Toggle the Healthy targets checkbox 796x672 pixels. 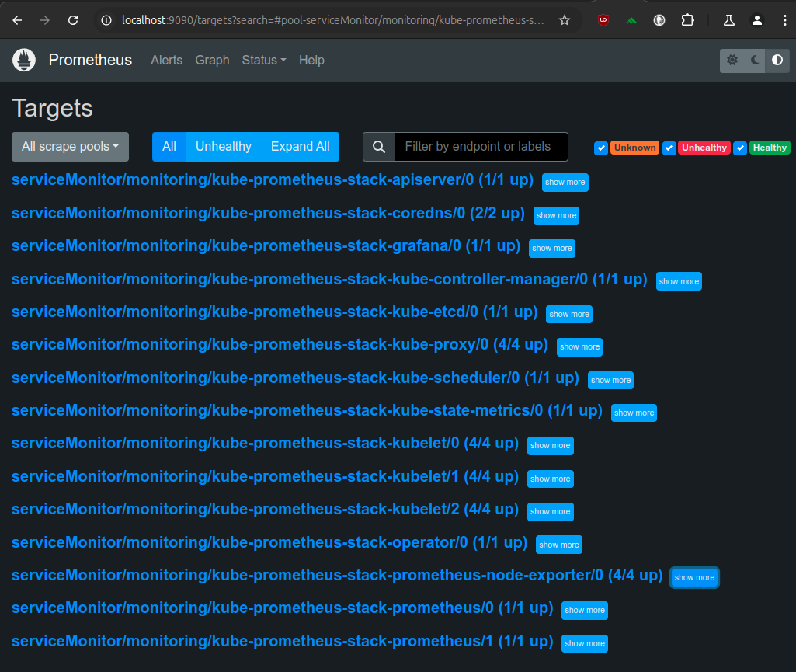coord(740,148)
